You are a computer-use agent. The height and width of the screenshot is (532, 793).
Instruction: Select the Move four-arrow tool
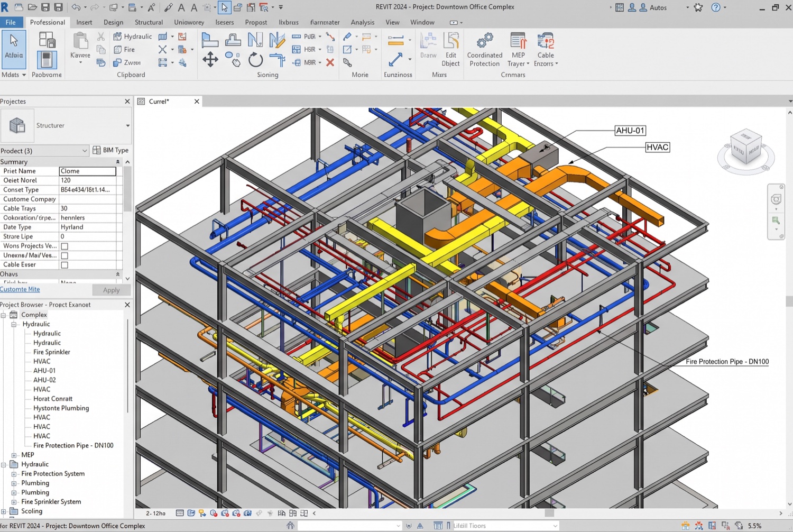(210, 59)
